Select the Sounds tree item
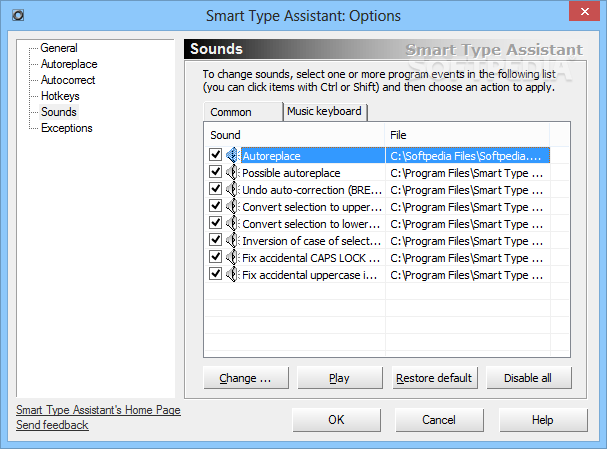 [x=59, y=112]
